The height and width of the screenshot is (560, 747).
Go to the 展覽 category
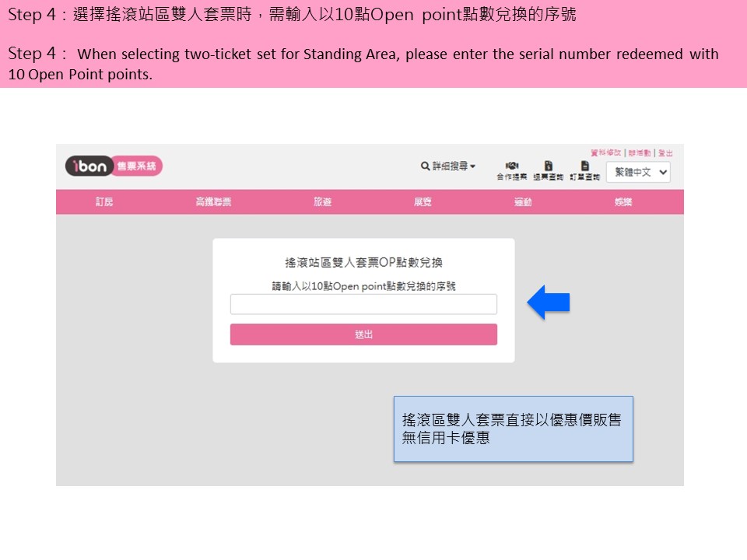pos(423,202)
